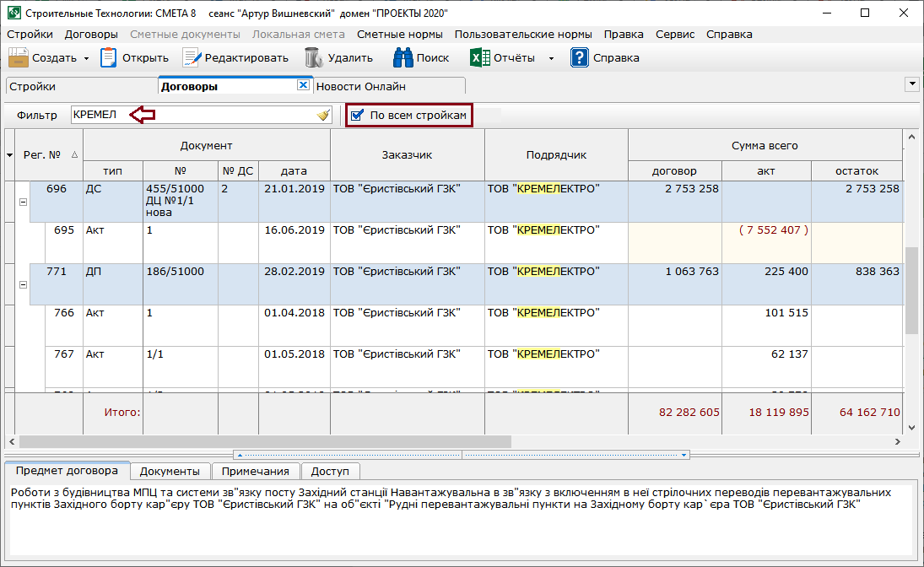The width and height of the screenshot is (924, 567).
Task: Collapse the row 696 contract group
Action: (x=23, y=202)
